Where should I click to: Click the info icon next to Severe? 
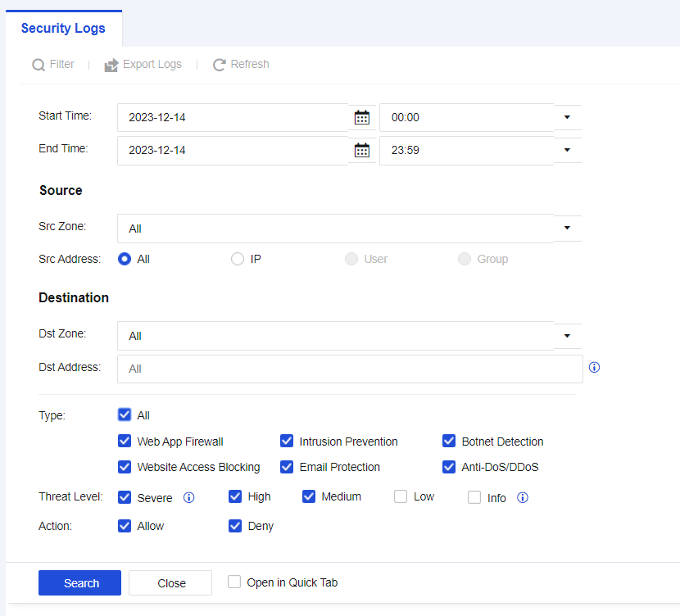(189, 497)
